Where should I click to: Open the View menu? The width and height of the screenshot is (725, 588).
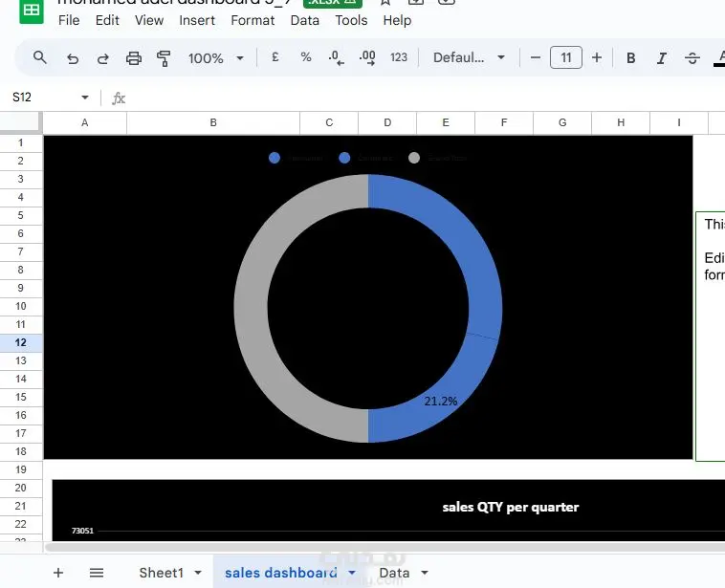tap(149, 20)
